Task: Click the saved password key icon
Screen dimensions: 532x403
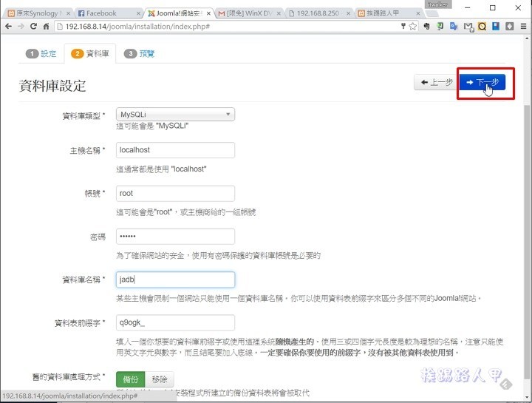Action: (403, 27)
